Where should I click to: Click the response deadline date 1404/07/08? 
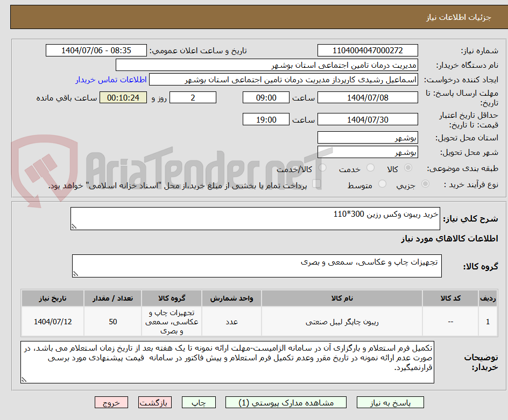click(368, 97)
